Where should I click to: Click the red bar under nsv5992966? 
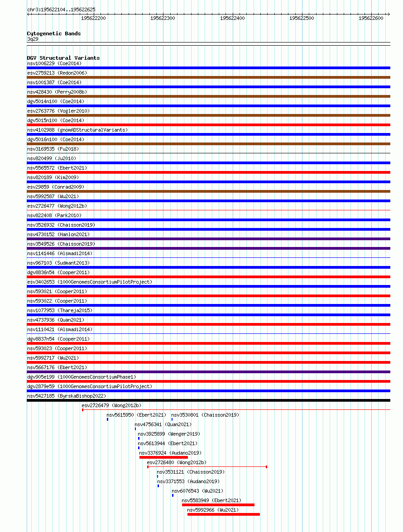[224, 514]
